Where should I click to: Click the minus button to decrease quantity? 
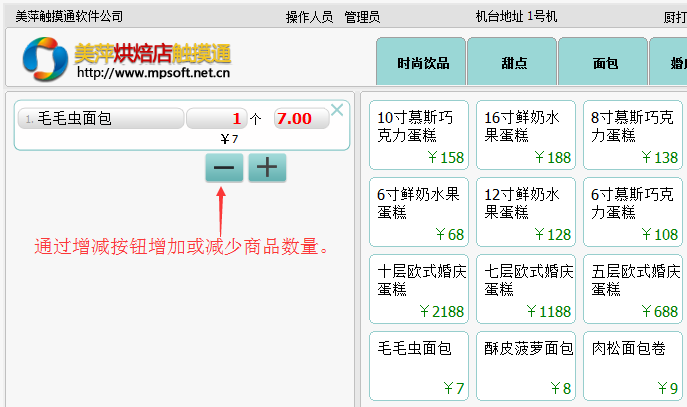tap(224, 168)
